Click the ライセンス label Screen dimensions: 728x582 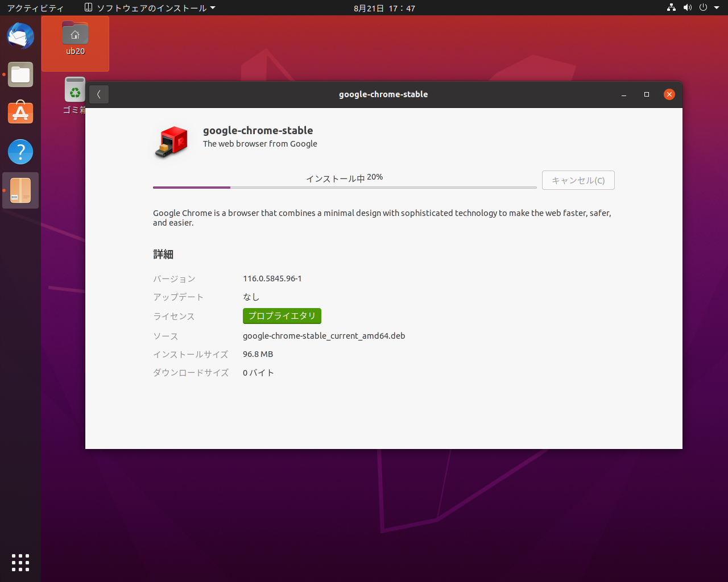coord(174,316)
